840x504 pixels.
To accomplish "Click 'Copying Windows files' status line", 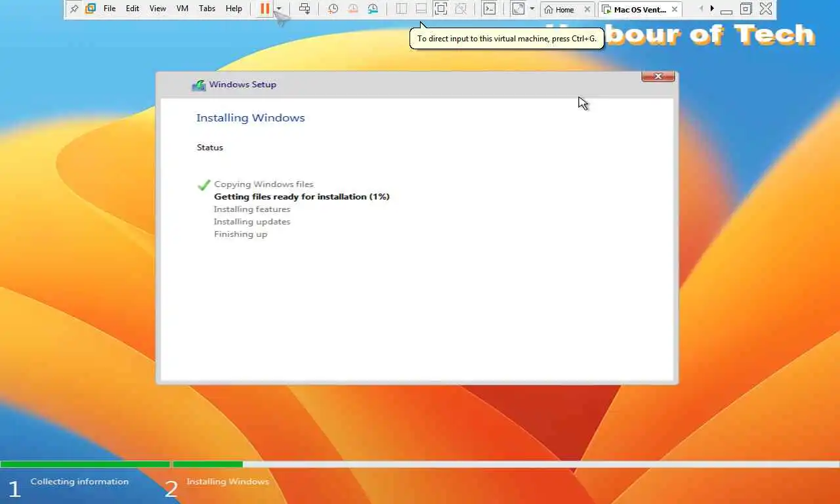I will pyautogui.click(x=264, y=184).
